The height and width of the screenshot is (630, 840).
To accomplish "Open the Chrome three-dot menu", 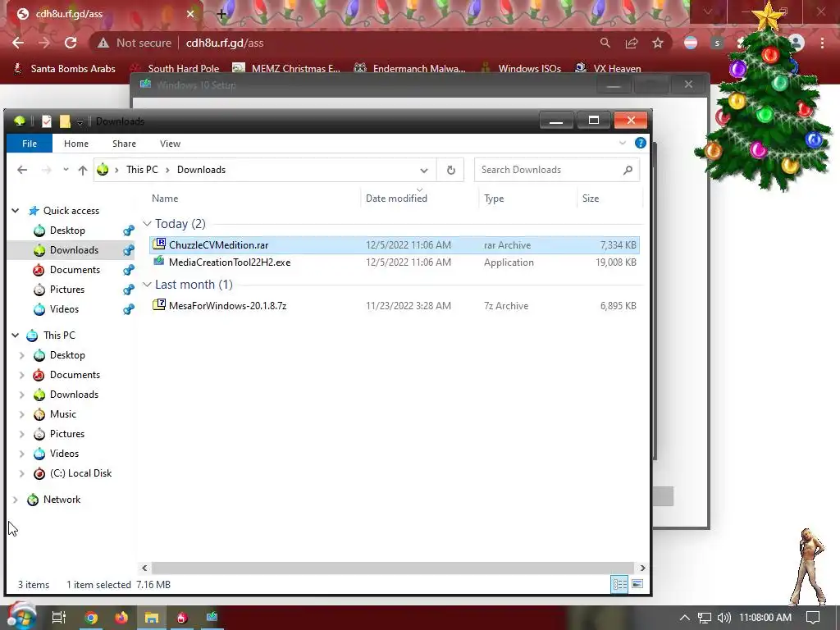I will 822,43.
